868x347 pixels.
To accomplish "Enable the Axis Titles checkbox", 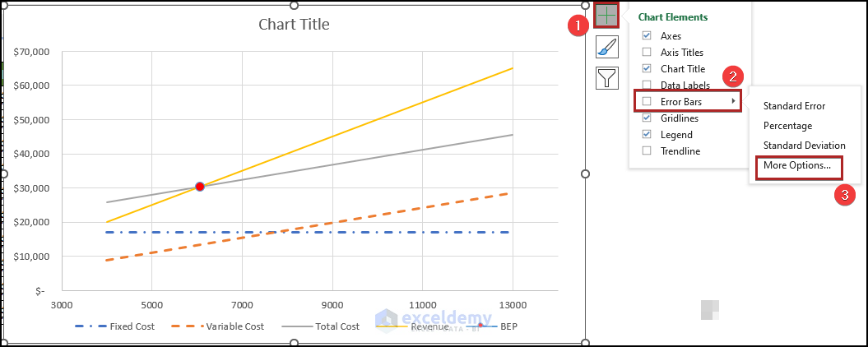I will pos(647,53).
